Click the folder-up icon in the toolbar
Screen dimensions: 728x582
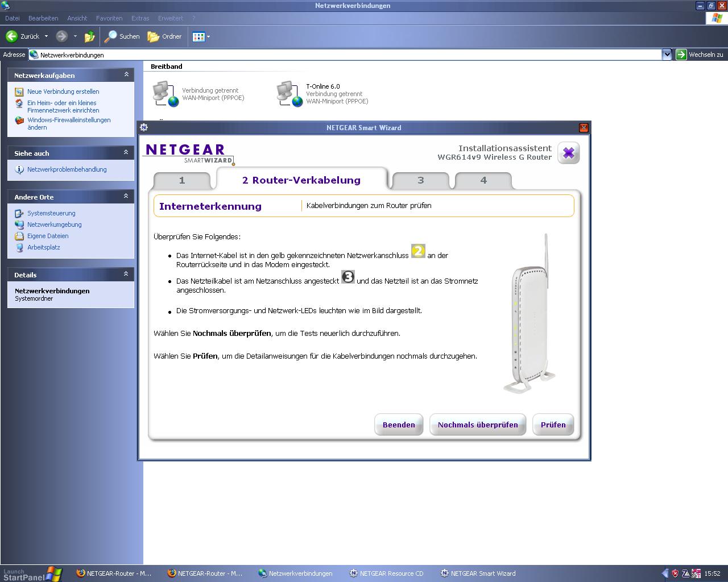coord(90,36)
